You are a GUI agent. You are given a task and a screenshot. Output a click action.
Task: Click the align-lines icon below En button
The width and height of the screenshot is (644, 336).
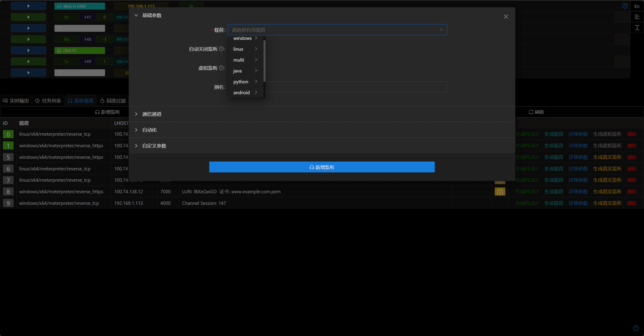click(637, 17)
